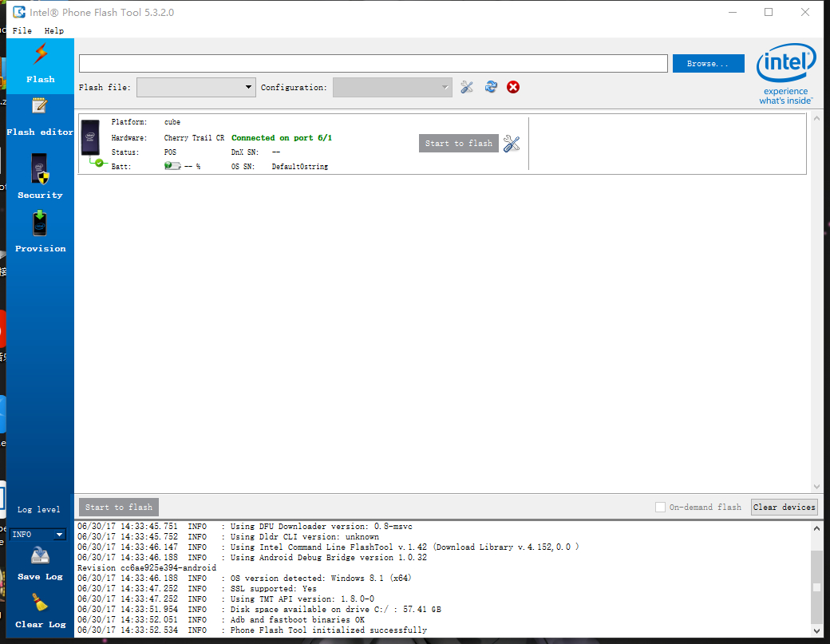
Task: Click the 'DefaultOstring' OS SN value
Action: pos(300,167)
